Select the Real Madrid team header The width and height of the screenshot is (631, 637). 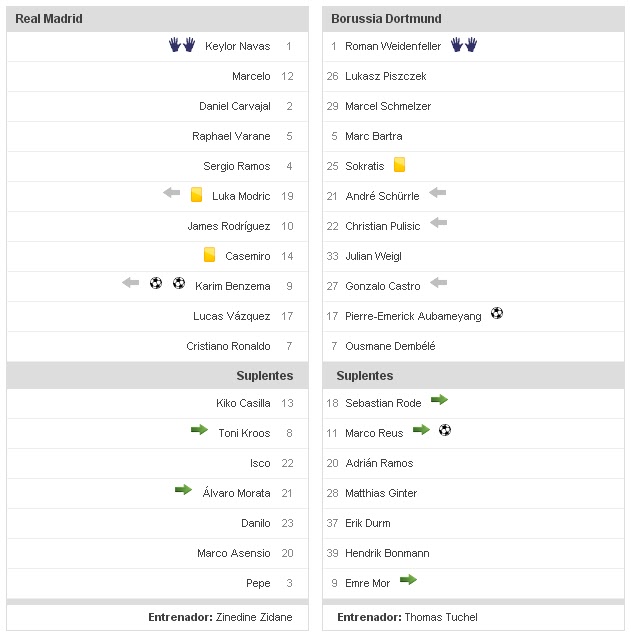click(x=49, y=19)
